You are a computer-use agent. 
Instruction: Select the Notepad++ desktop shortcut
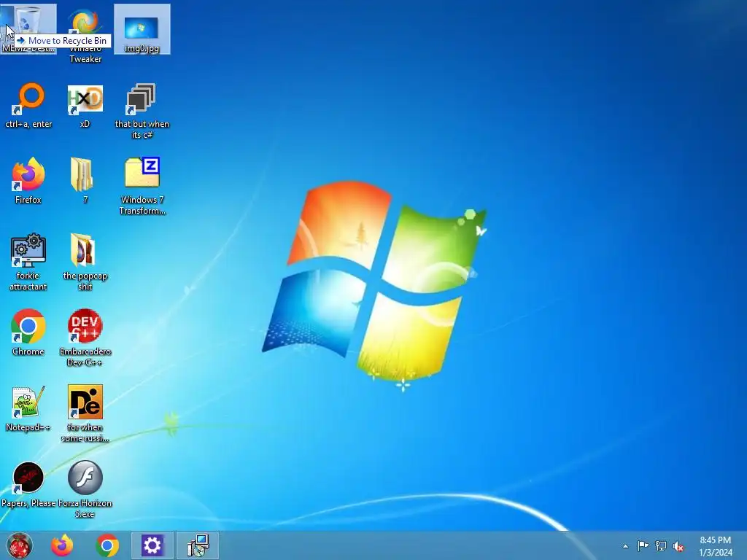pos(28,402)
